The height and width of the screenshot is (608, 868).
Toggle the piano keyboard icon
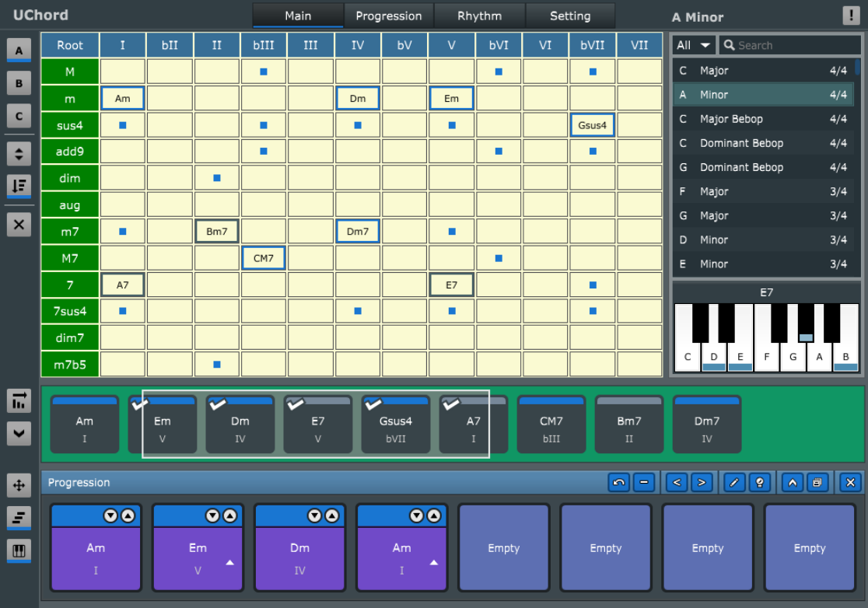click(x=19, y=550)
